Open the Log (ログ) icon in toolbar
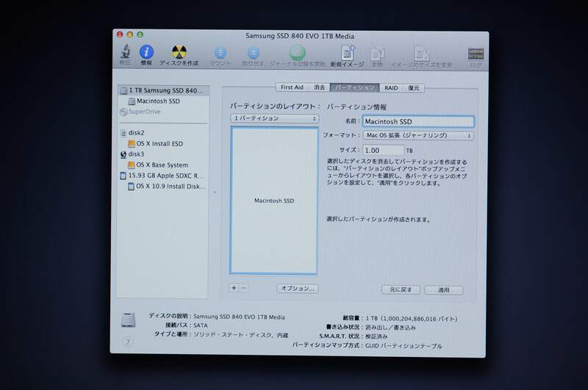588x390 pixels. pos(476,55)
